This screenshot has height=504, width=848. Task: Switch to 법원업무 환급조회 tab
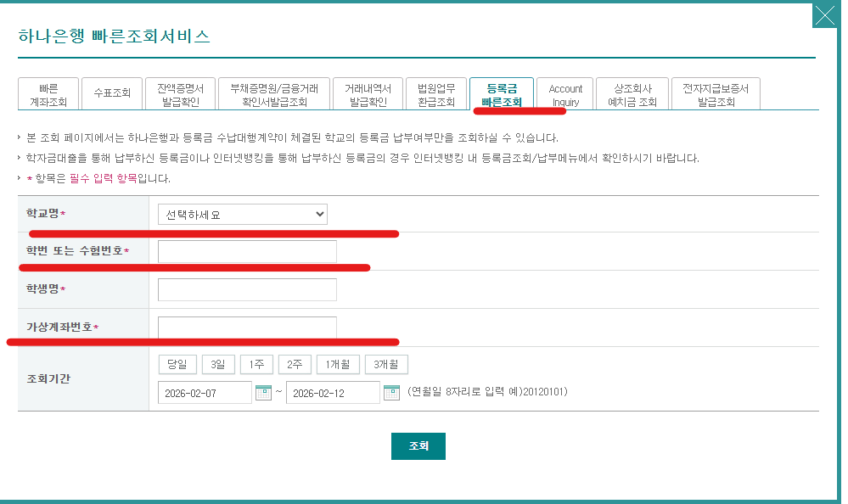(x=435, y=94)
